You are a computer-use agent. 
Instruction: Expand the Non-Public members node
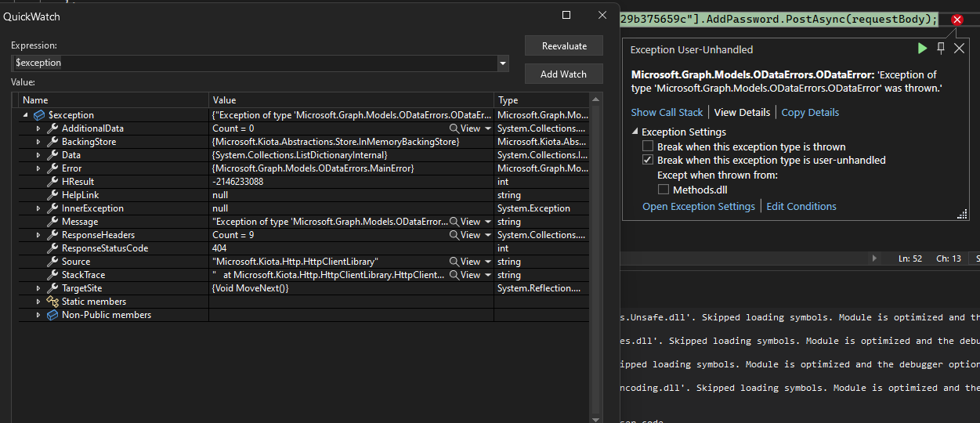[x=38, y=315]
